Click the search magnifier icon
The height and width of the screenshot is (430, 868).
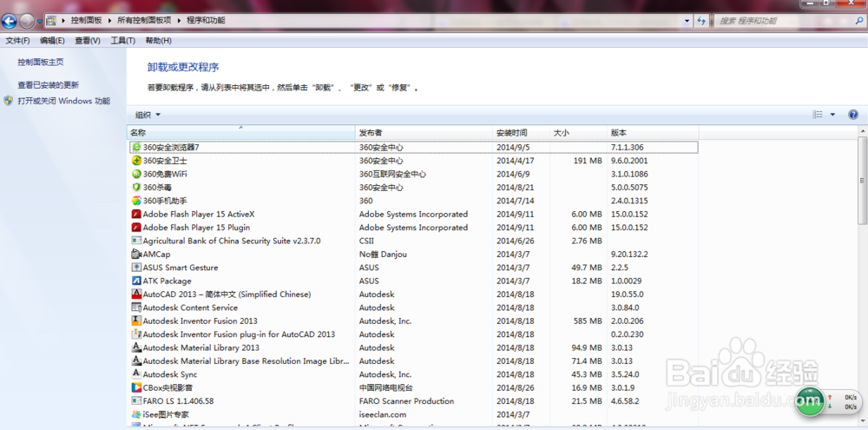pos(859,21)
